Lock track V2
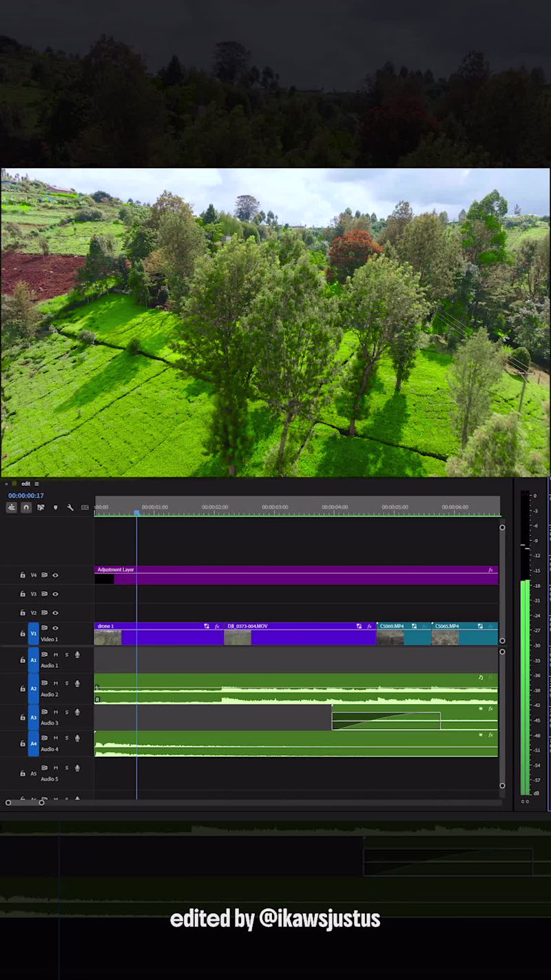This screenshot has height=980, width=551. [x=23, y=612]
